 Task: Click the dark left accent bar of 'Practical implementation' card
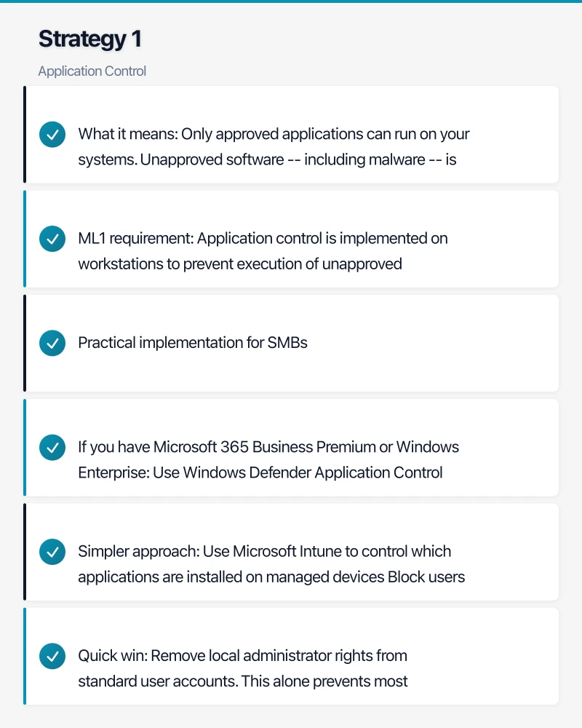(25, 343)
